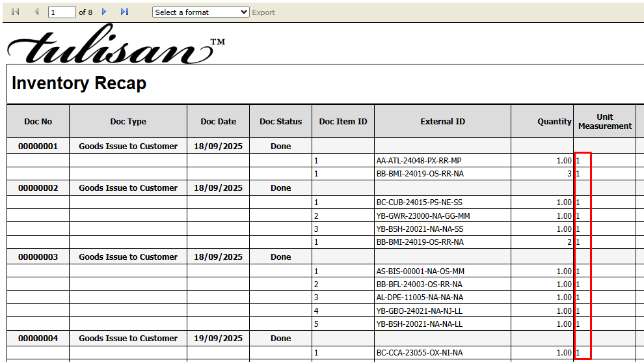The height and width of the screenshot is (362, 644).
Task: Select the YB-GWR-23000-NA-GG-MM row
Action: point(423,216)
